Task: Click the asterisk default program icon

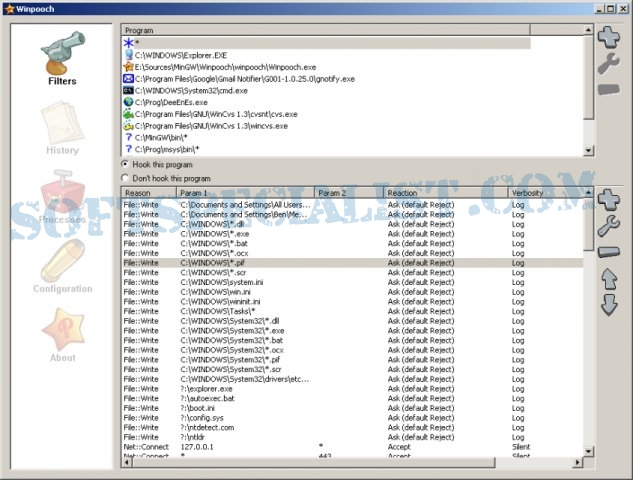Action: (128, 43)
